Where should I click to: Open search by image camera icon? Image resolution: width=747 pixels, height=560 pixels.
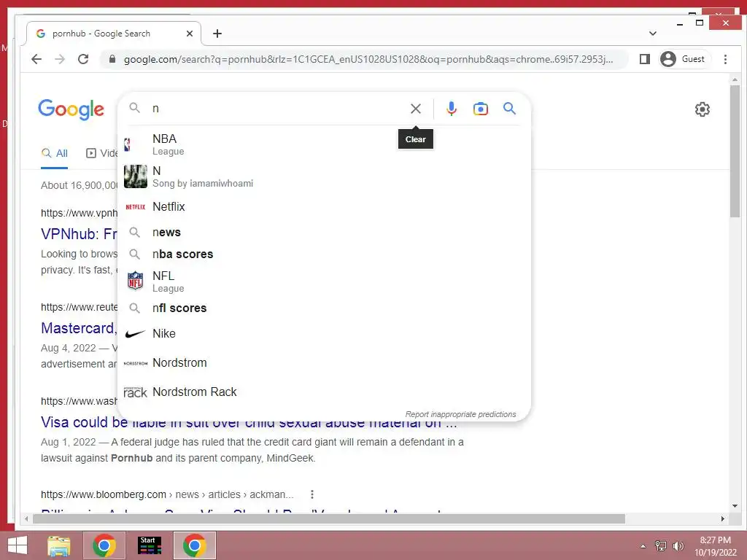pyautogui.click(x=480, y=109)
